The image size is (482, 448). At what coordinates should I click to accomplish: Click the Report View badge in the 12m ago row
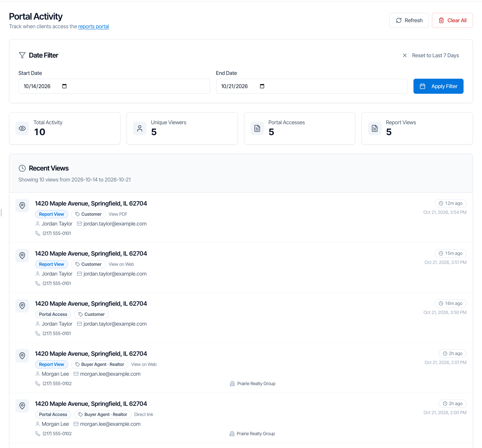[x=51, y=214]
